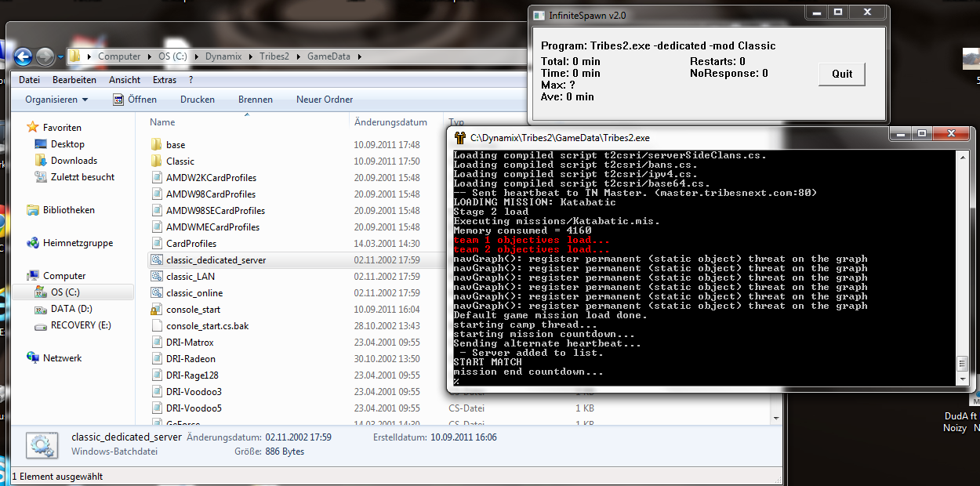980x486 pixels.
Task: Open the Organisieren dropdown menu
Action: click(56, 100)
